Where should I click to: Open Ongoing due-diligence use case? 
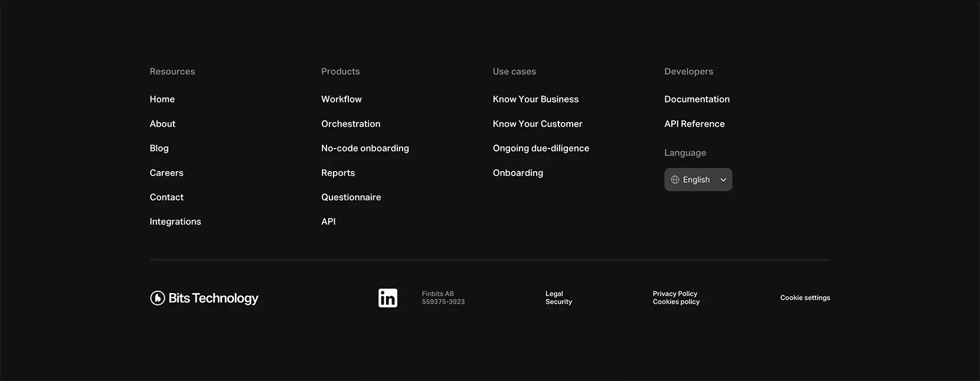pos(541,148)
